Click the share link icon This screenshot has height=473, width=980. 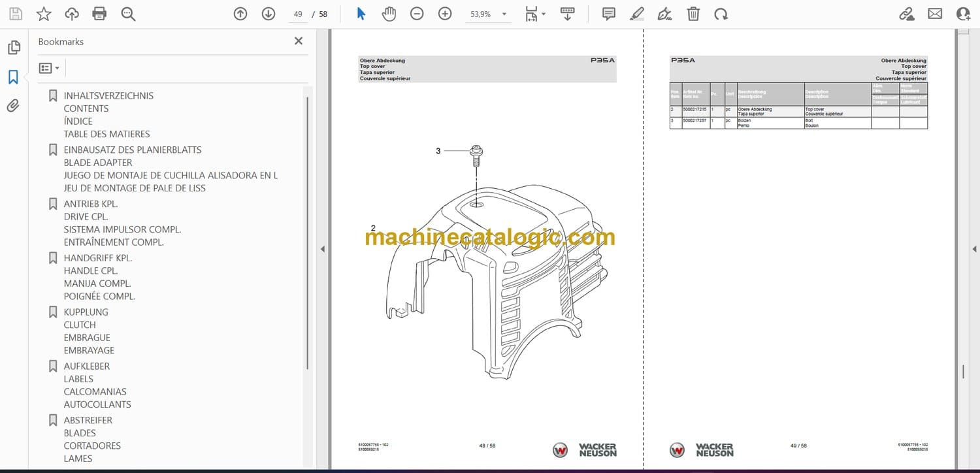(907, 14)
